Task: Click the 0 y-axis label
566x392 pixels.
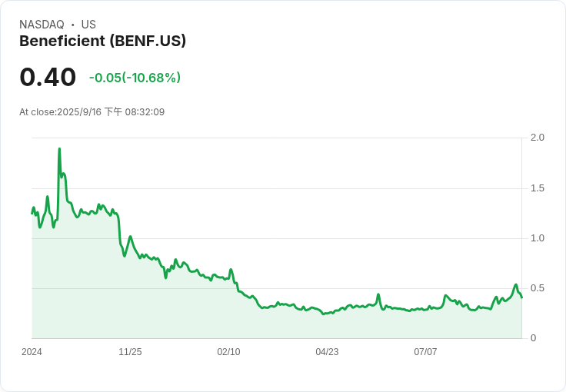Action: pyautogui.click(x=534, y=338)
